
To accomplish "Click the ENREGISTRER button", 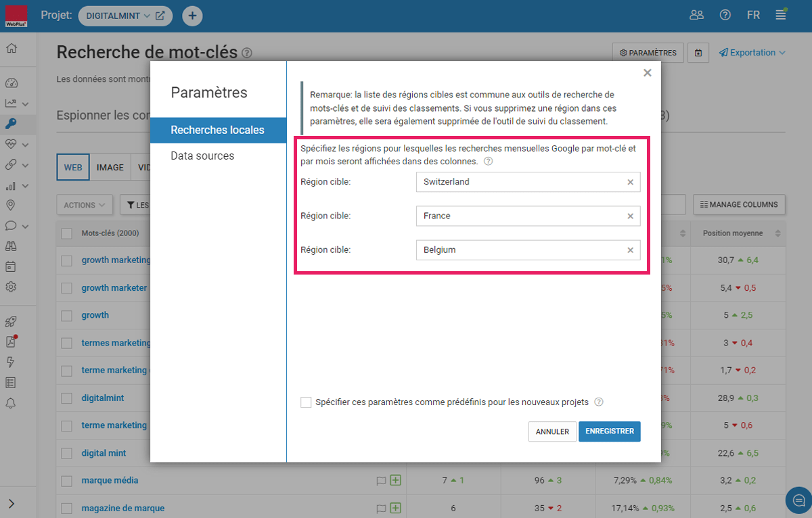I will click(x=609, y=431).
